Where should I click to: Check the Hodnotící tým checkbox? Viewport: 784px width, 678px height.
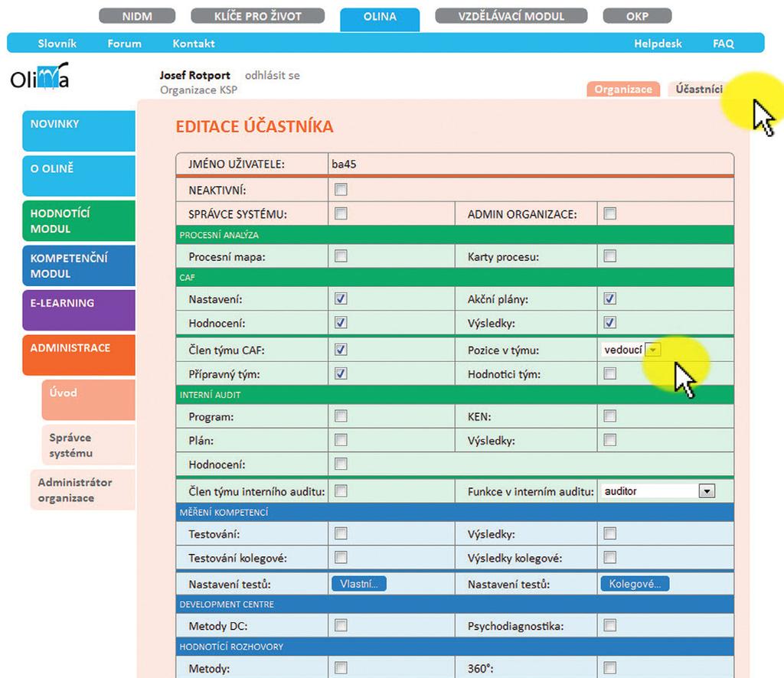click(609, 373)
